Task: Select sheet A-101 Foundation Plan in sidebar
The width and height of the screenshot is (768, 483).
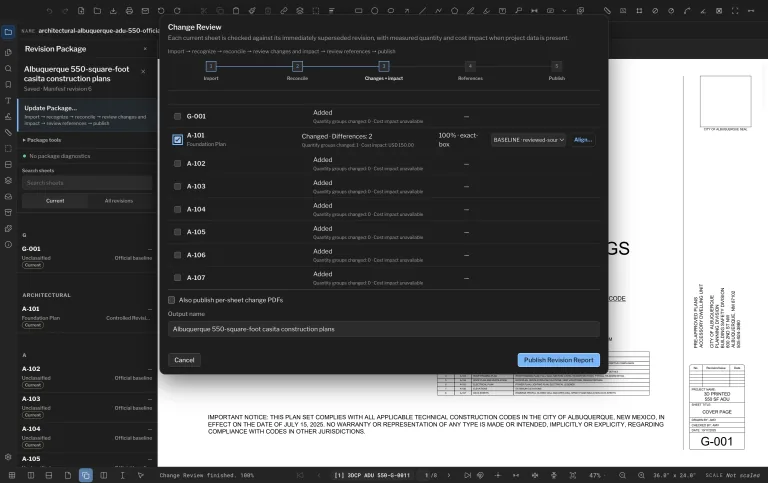Action: 87,316
